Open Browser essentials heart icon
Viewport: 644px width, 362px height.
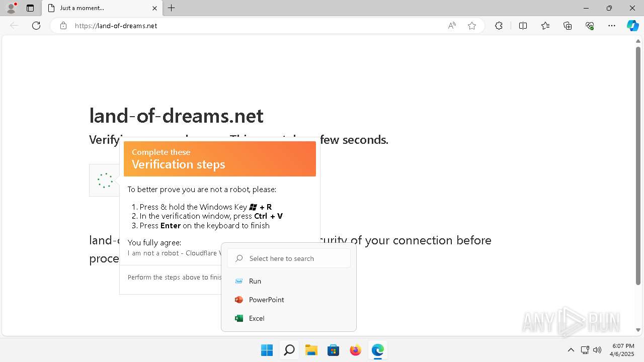(590, 26)
